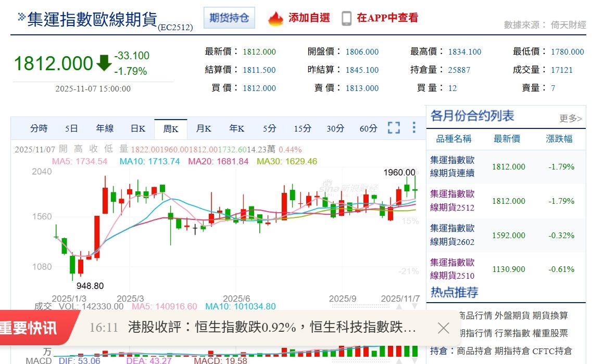Click the fullscreen chart icon
The width and height of the screenshot is (592, 364).
(x=394, y=128)
